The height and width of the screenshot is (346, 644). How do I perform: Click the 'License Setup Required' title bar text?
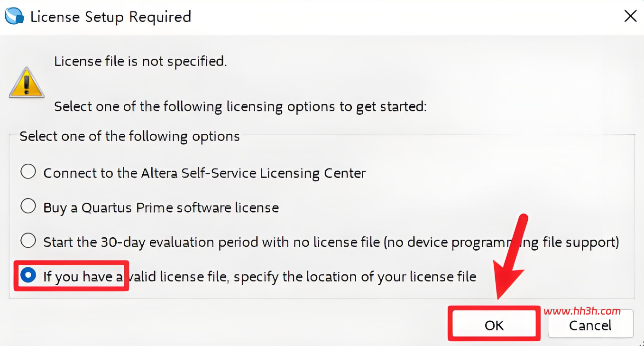click(110, 17)
